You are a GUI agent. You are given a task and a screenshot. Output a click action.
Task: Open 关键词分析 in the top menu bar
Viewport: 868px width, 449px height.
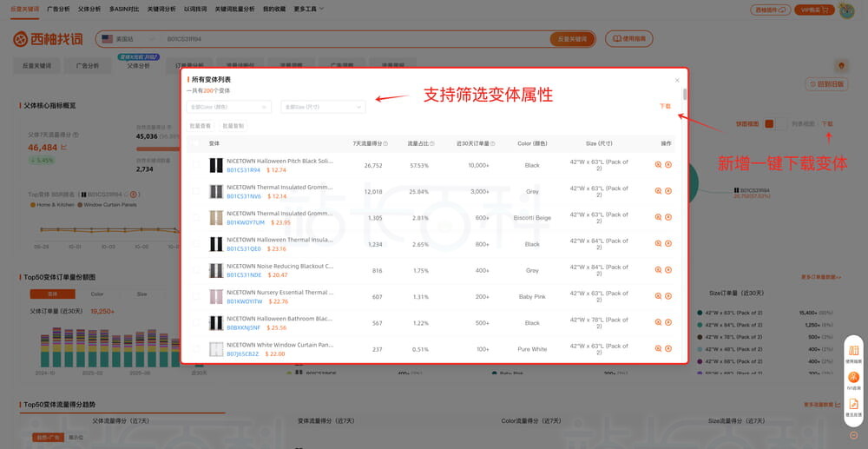[161, 9]
